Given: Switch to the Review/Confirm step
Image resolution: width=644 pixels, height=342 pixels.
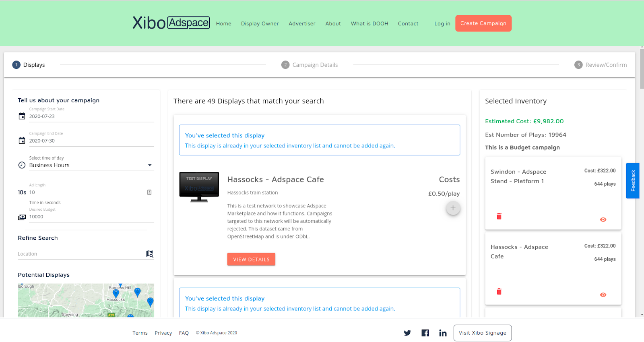Looking at the screenshot, I should [601, 65].
